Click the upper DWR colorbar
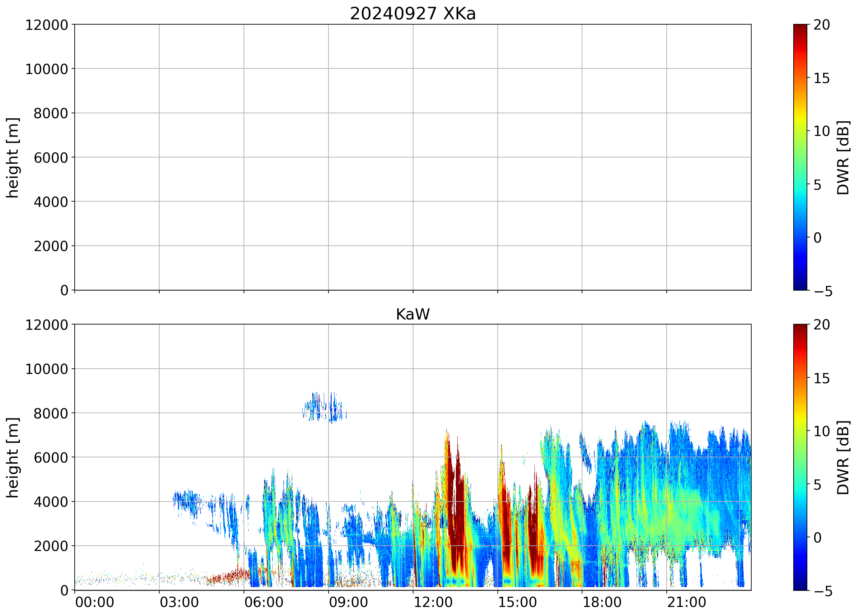Viewport: 858px width, 616px height. [x=800, y=157]
